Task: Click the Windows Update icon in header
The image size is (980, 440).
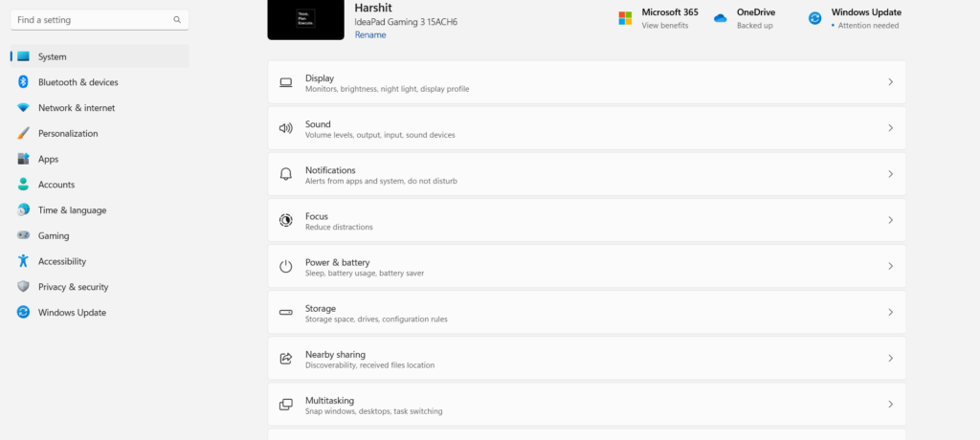Action: click(815, 18)
